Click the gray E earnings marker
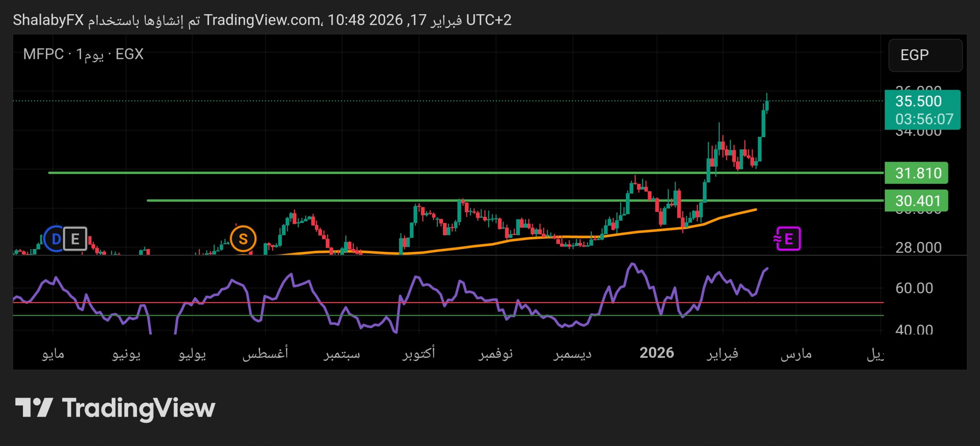This screenshot has height=446, width=980. [75, 239]
